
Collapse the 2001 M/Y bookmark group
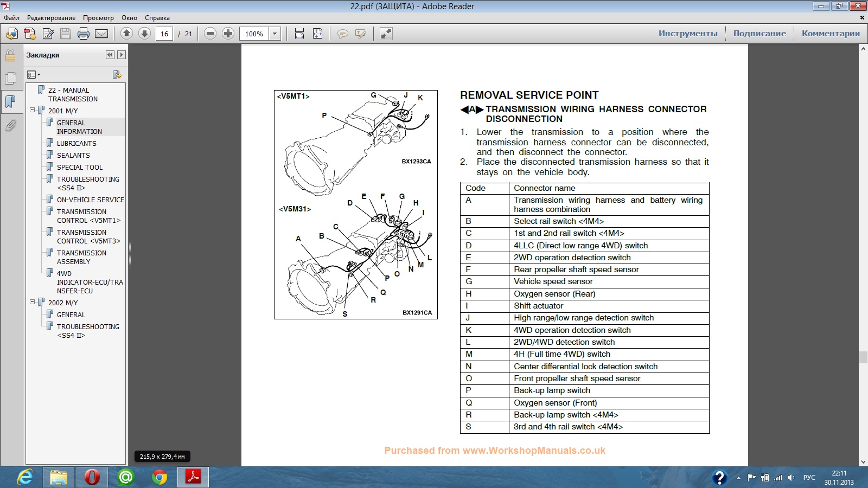[x=33, y=110]
